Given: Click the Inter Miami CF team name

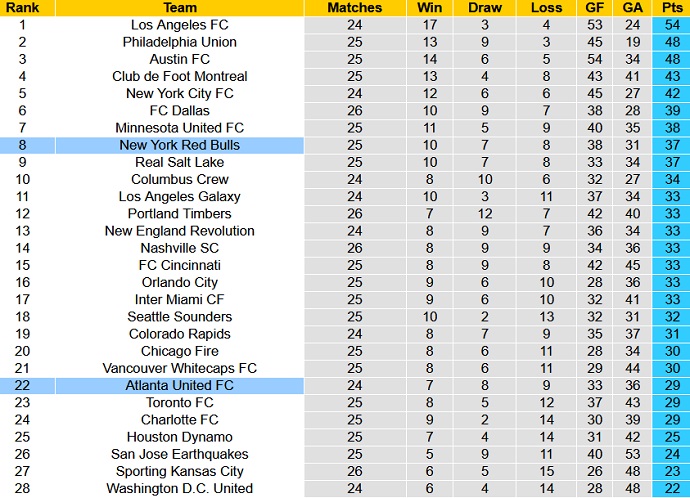Looking at the screenshot, I should coord(180,299).
